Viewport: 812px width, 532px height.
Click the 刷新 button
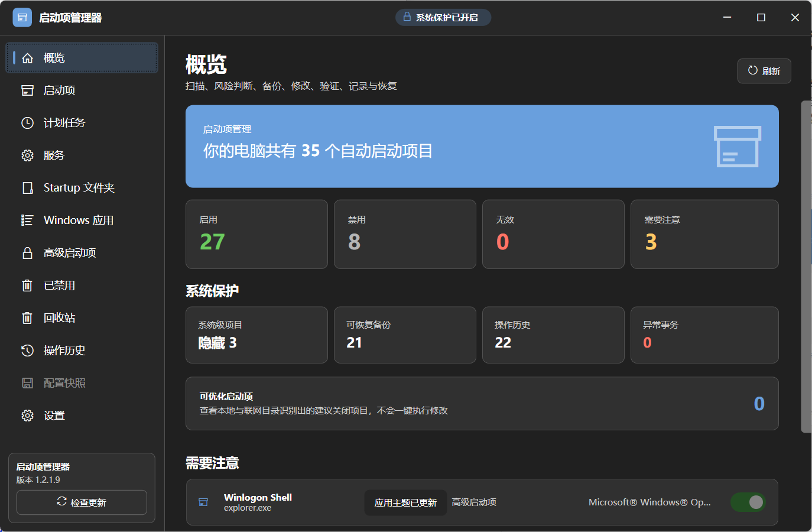[764, 71]
